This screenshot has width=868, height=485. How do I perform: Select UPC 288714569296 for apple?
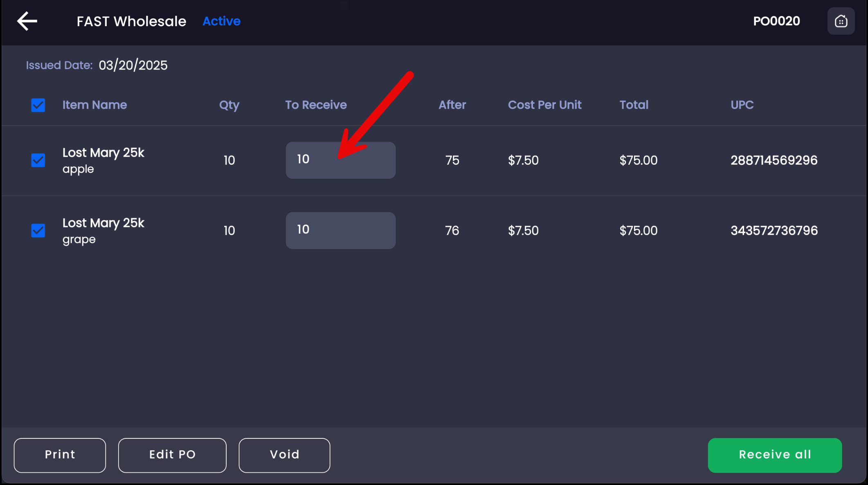(774, 160)
